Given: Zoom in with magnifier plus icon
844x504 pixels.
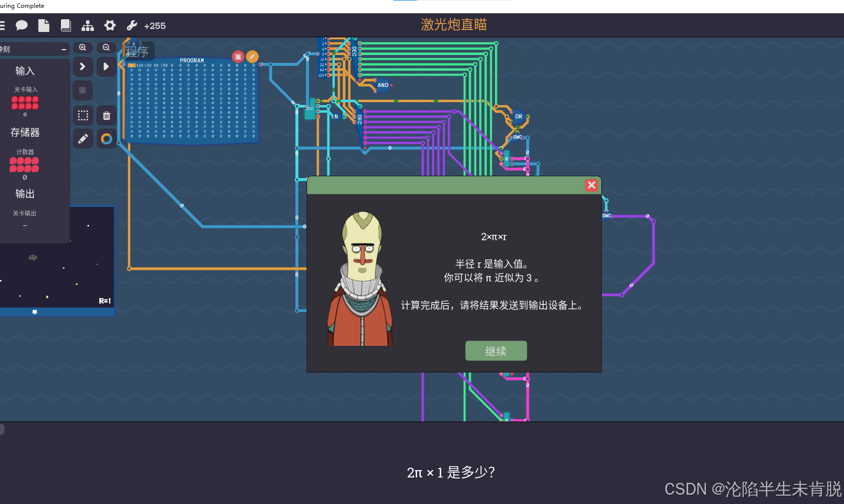Looking at the screenshot, I should tap(83, 48).
